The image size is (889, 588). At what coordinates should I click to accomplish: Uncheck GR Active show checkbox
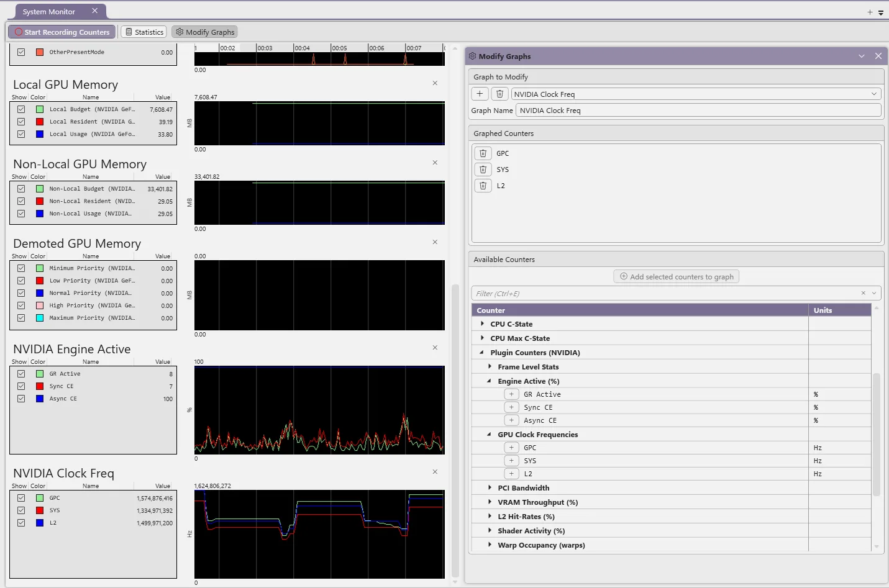[x=21, y=374]
